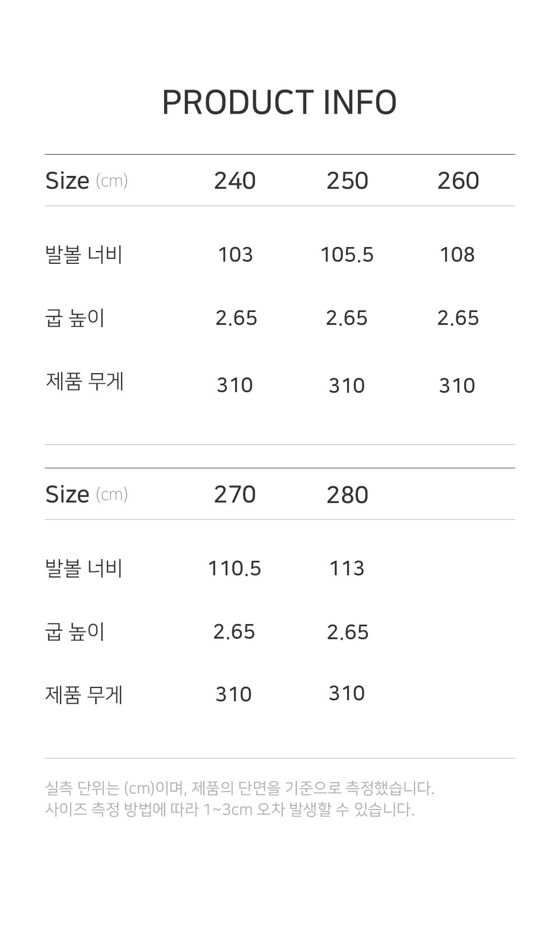
Task: Click the 310 weight value under size 260
Action: [457, 386]
